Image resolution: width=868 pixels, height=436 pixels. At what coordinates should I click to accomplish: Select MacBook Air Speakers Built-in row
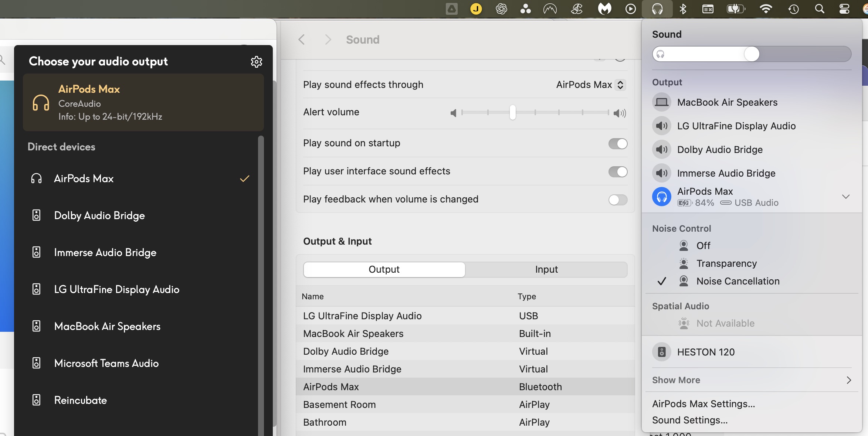click(465, 334)
